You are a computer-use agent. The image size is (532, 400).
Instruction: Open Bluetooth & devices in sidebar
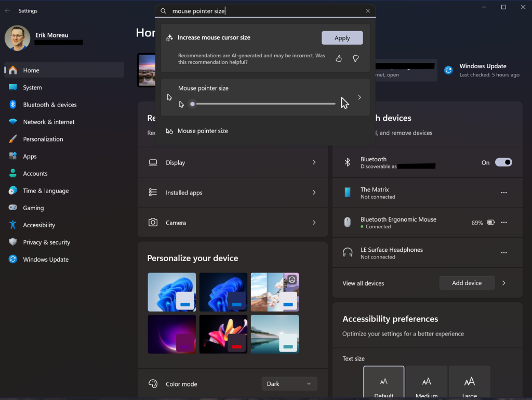coord(49,105)
